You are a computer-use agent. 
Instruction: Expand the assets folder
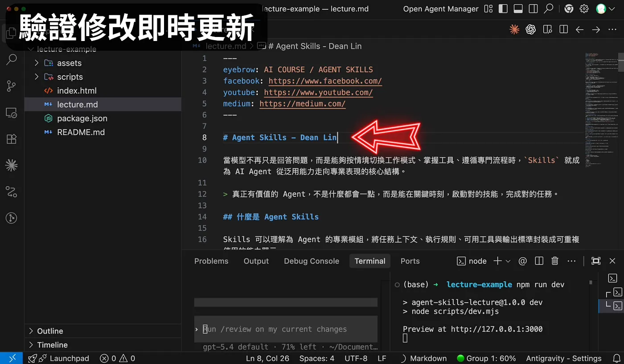tap(37, 63)
